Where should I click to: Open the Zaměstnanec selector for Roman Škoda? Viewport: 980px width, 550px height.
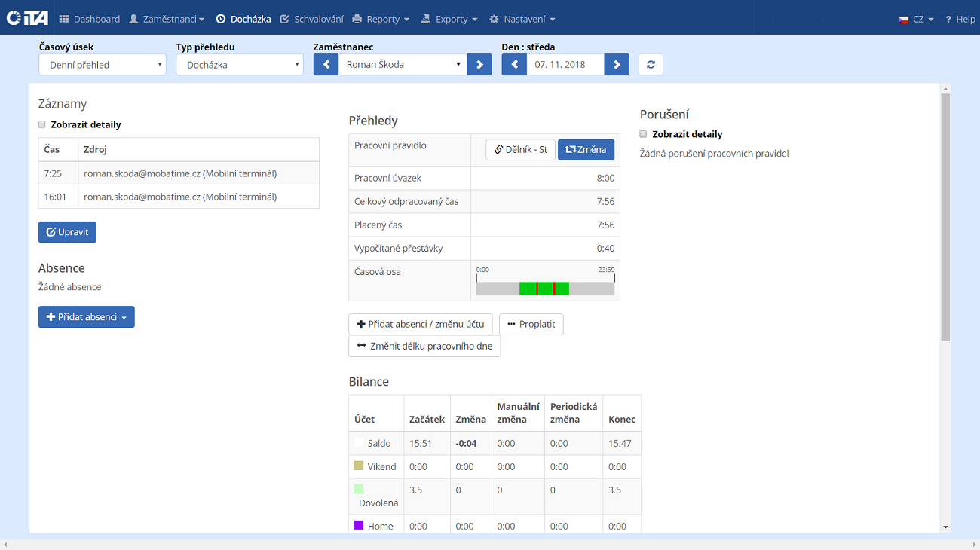[403, 65]
